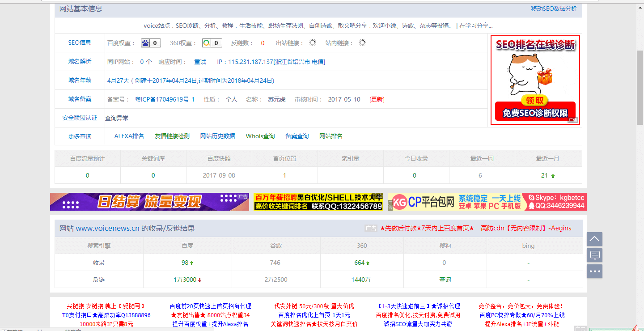
Task: Click the 最近一周 value 6
Action: (x=480, y=175)
